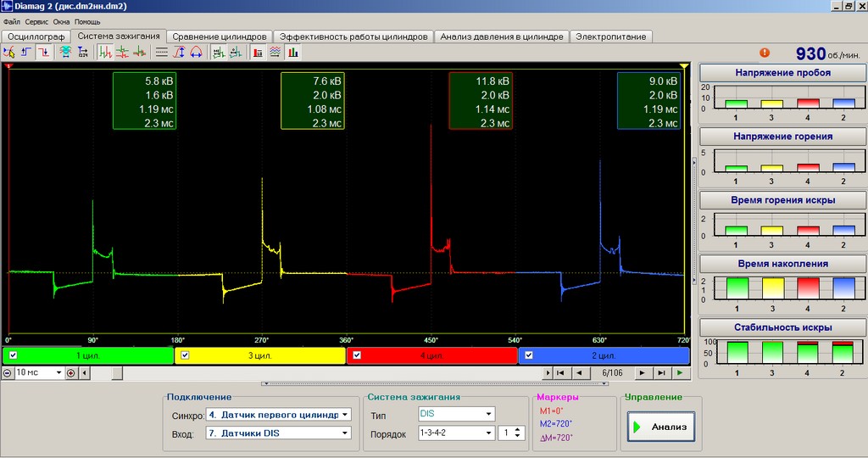This screenshot has width=868, height=458.
Task: Click cylinder 1 readout box 5.8 кВ
Action: 144,101
